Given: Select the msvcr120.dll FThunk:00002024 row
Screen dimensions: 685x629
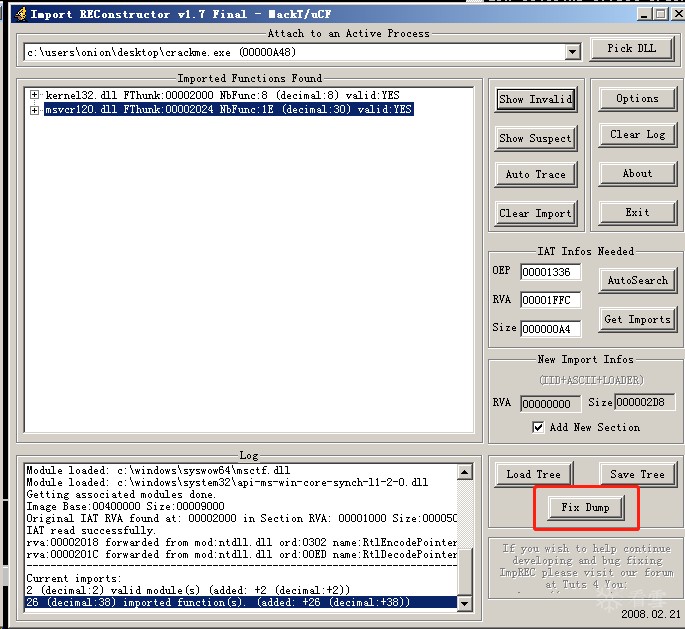Looking at the screenshot, I should [228, 109].
